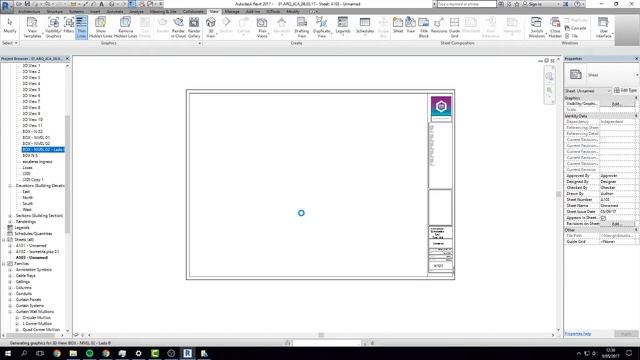Click the Save icon in quick access toolbar
This screenshot has width=640, height=360.
click(x=27, y=4)
